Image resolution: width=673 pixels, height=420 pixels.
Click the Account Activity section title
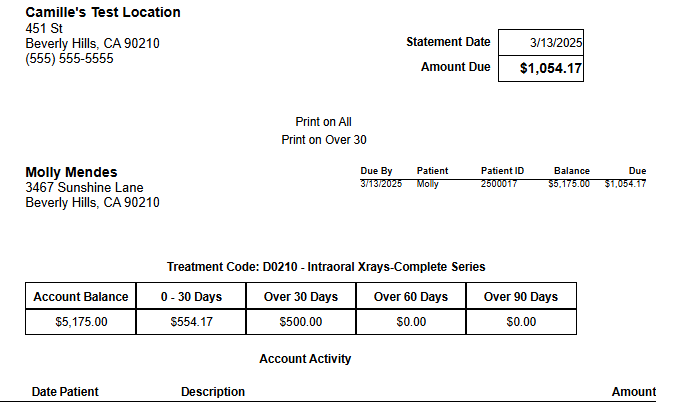click(x=305, y=359)
